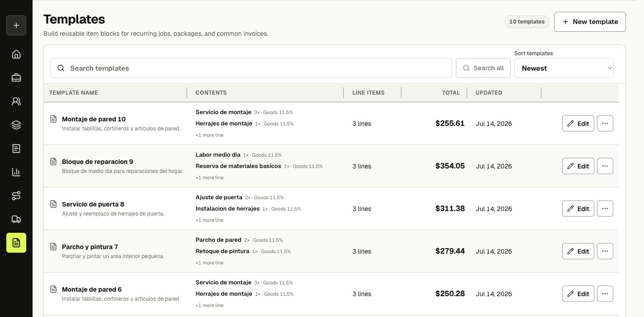The height and width of the screenshot is (317, 644).
Task: Sort by the Updated column header
Action: click(489, 93)
